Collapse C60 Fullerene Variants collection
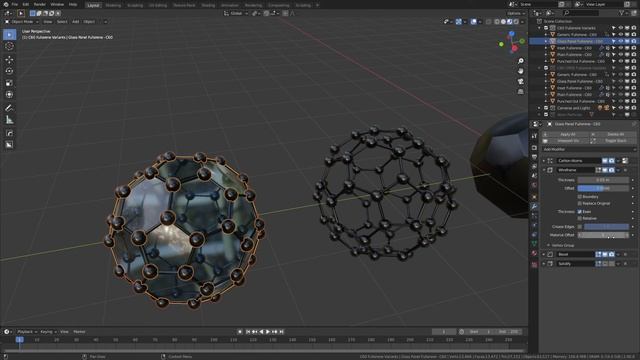The width and height of the screenshot is (640, 360). pos(540,28)
